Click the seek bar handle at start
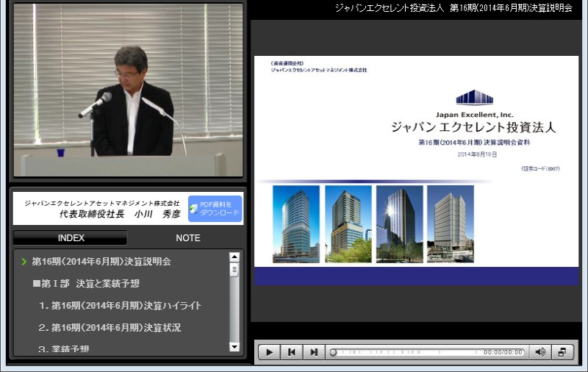The image size is (588, 372). [x=333, y=352]
